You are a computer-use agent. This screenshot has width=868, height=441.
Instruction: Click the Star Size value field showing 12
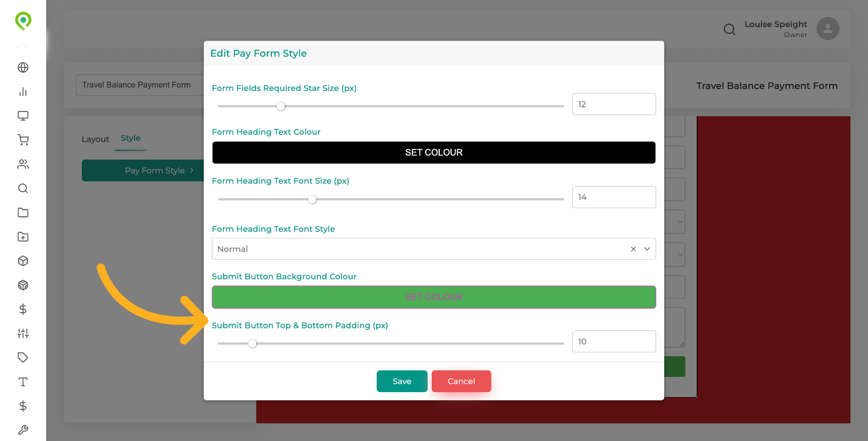point(614,104)
